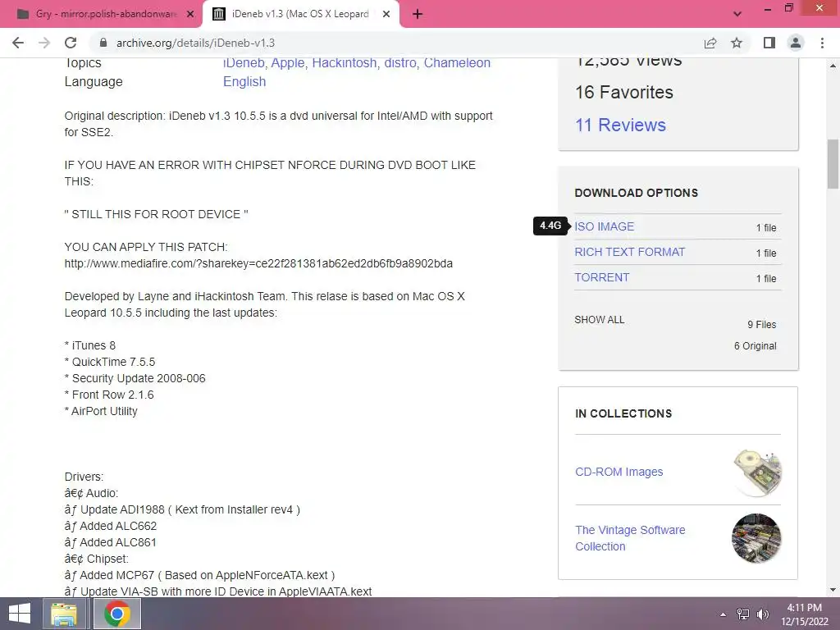840x630 pixels.
Task: Open the Chrome profile avatar menu
Action: [796, 43]
